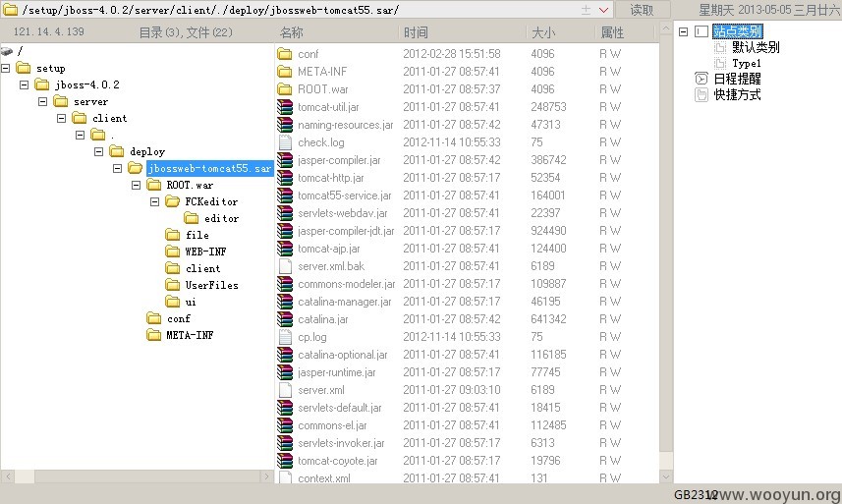Select the file folder in tree

(197, 235)
